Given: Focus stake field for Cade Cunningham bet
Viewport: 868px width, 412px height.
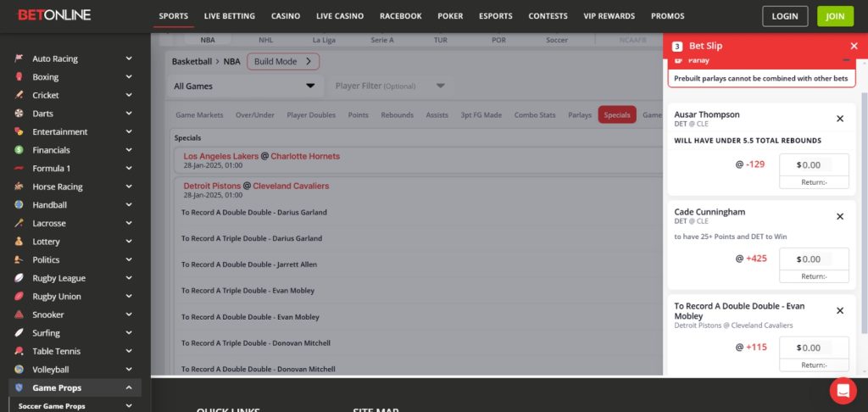Looking at the screenshot, I should (814, 259).
